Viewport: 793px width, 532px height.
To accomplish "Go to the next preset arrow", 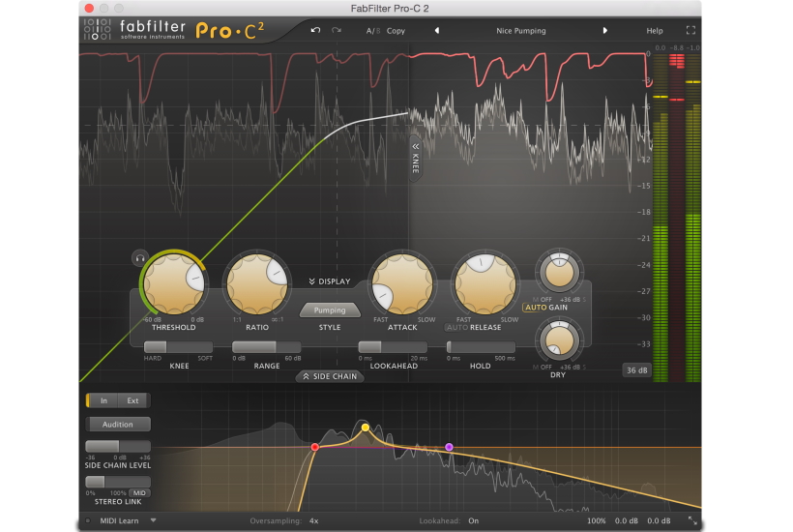I will tap(604, 30).
